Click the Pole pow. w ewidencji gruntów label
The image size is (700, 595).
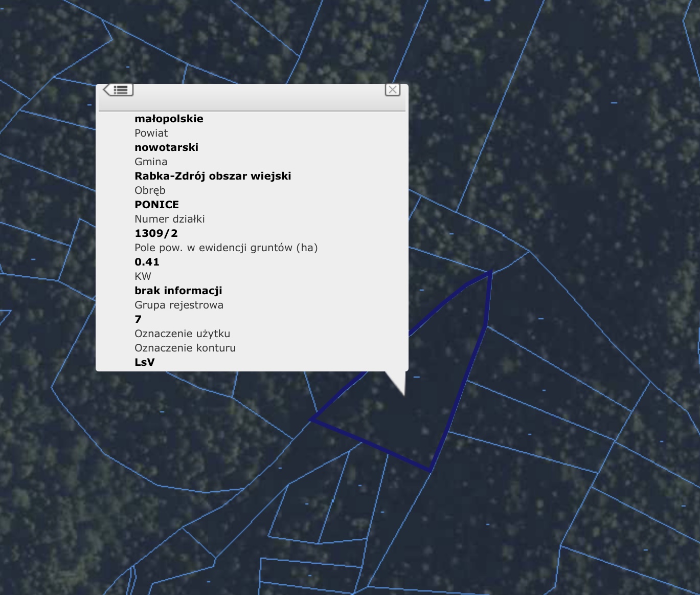tap(225, 248)
